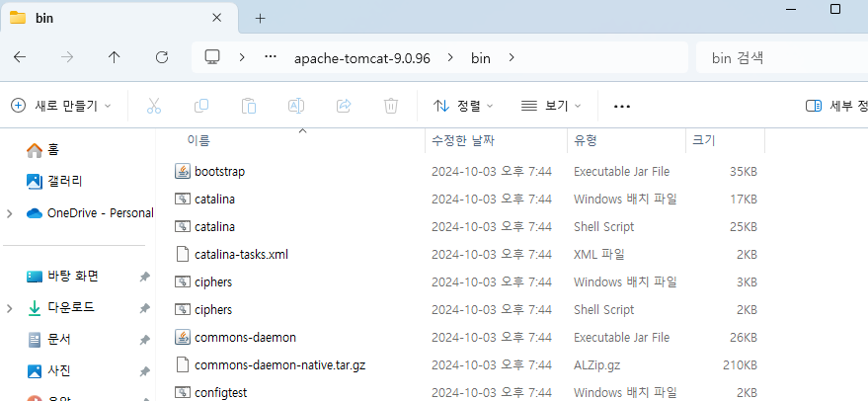Click the Back navigation arrow
The height and width of the screenshot is (401, 868).
click(x=20, y=57)
